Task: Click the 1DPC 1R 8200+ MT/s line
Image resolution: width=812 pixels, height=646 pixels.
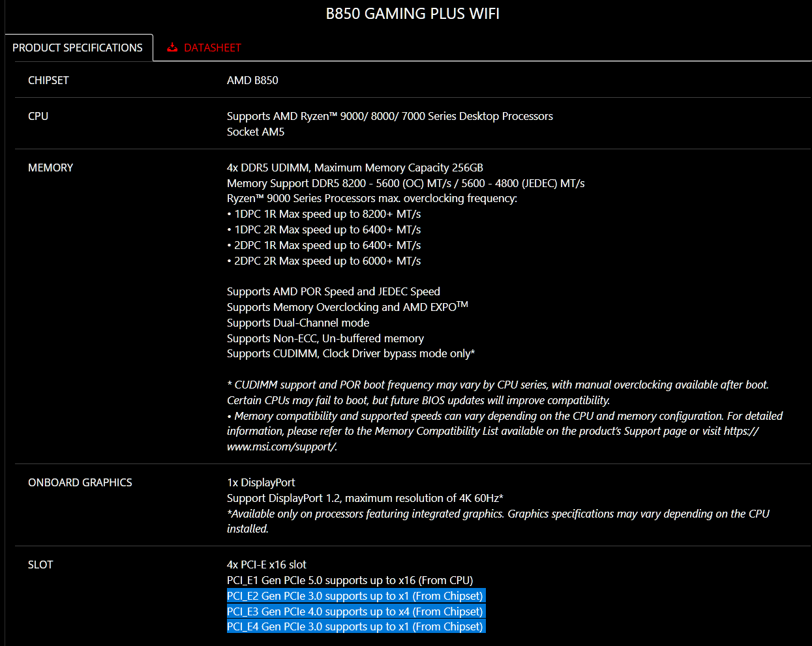Action: click(324, 214)
